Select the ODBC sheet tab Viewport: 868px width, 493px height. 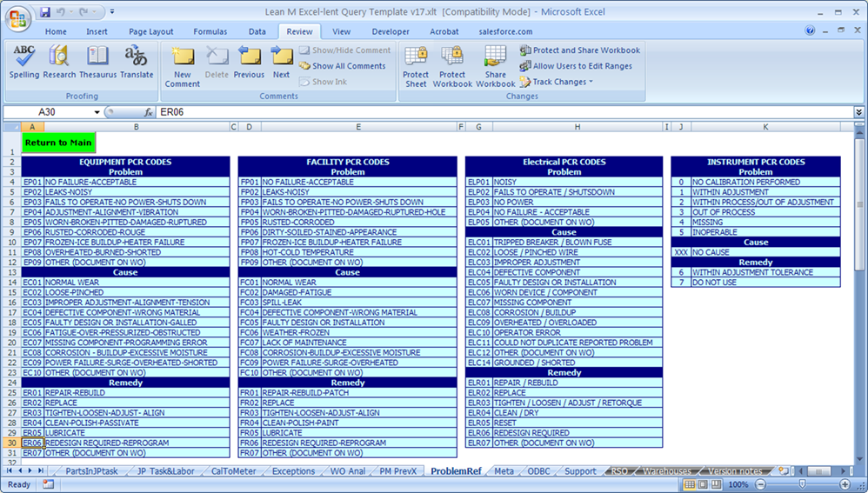pos(538,471)
